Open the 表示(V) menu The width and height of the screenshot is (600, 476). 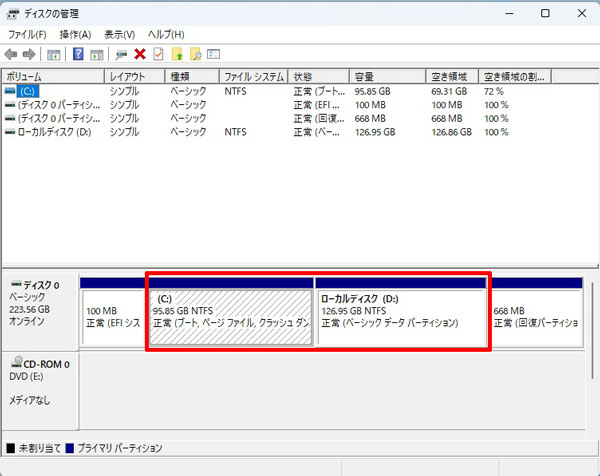(120, 34)
